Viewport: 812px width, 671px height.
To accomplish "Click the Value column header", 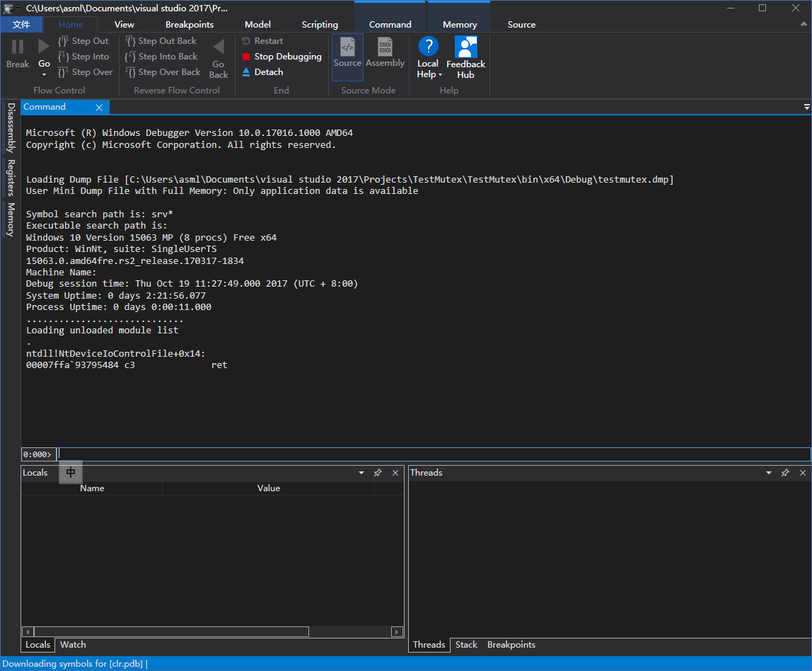I will pyautogui.click(x=269, y=488).
